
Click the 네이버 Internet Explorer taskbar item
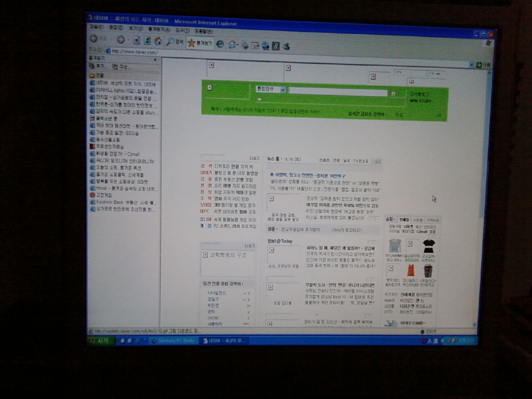[224, 341]
